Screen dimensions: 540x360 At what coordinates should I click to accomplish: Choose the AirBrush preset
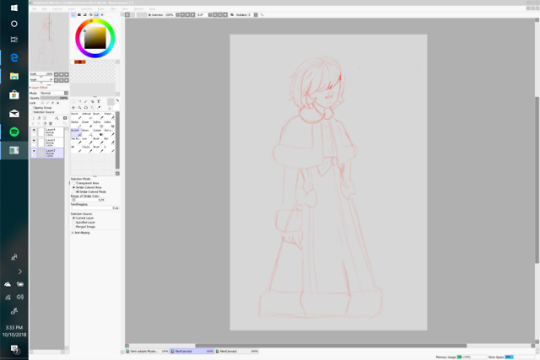point(87,116)
